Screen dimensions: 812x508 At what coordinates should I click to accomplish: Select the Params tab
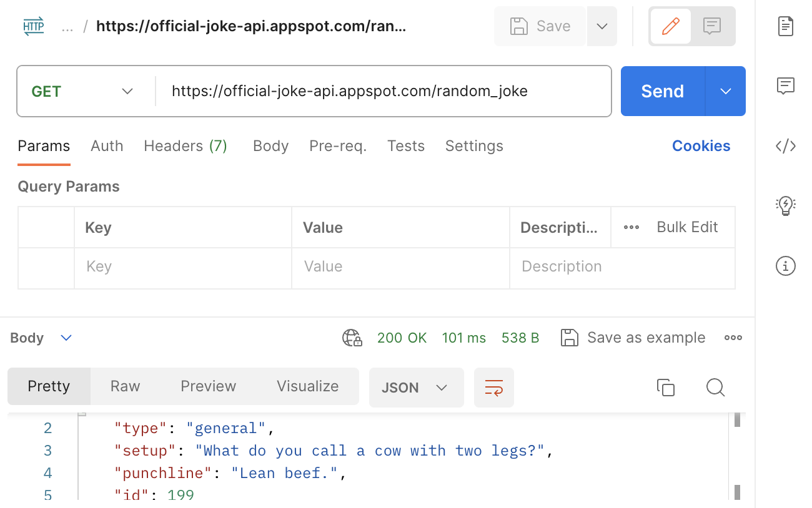click(x=44, y=146)
